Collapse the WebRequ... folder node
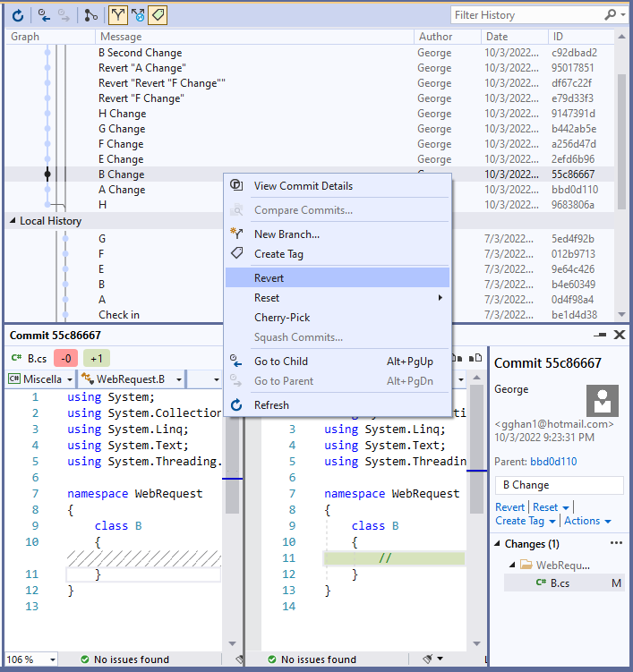 tap(512, 565)
